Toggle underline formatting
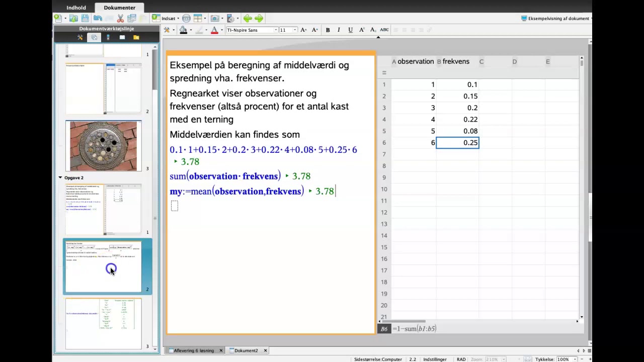The height and width of the screenshot is (362, 644). tap(350, 30)
